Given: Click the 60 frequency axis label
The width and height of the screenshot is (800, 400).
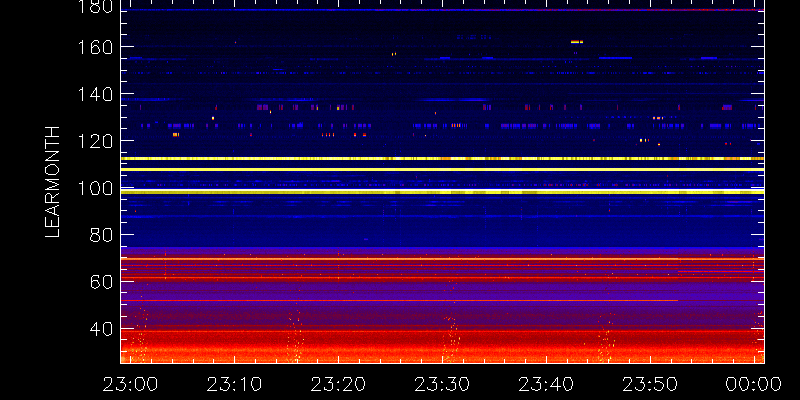Looking at the screenshot, I should [101, 282].
